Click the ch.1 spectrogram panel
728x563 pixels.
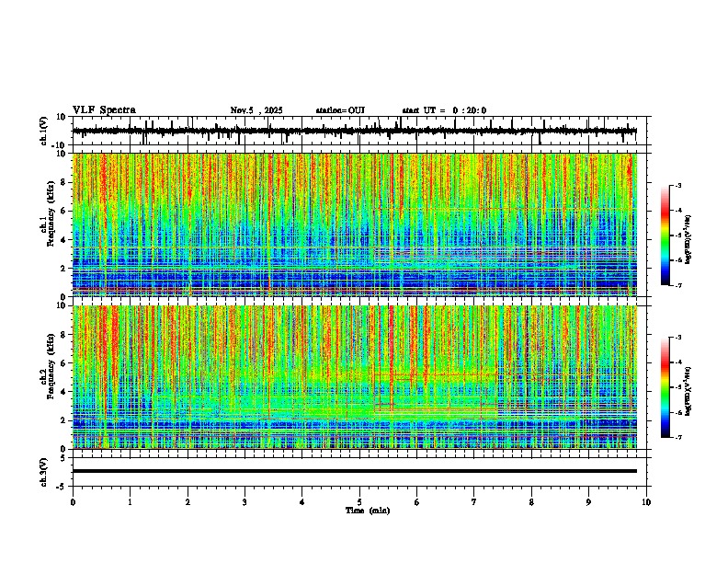(355, 224)
